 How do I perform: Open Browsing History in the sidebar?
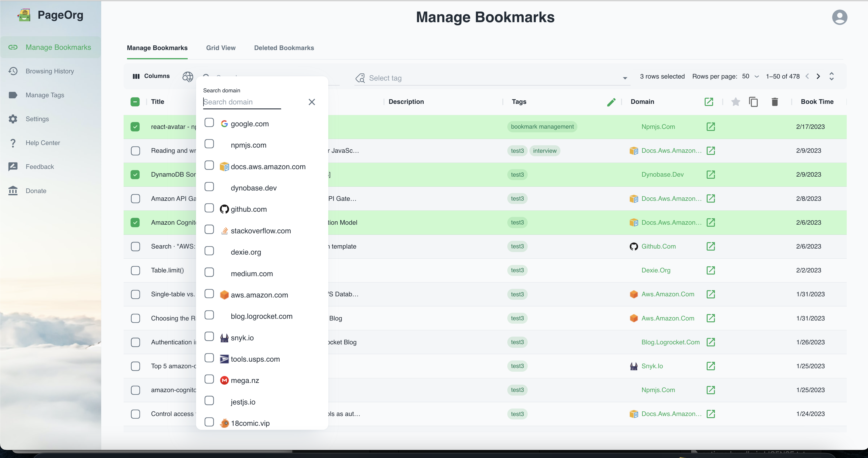pos(51,71)
